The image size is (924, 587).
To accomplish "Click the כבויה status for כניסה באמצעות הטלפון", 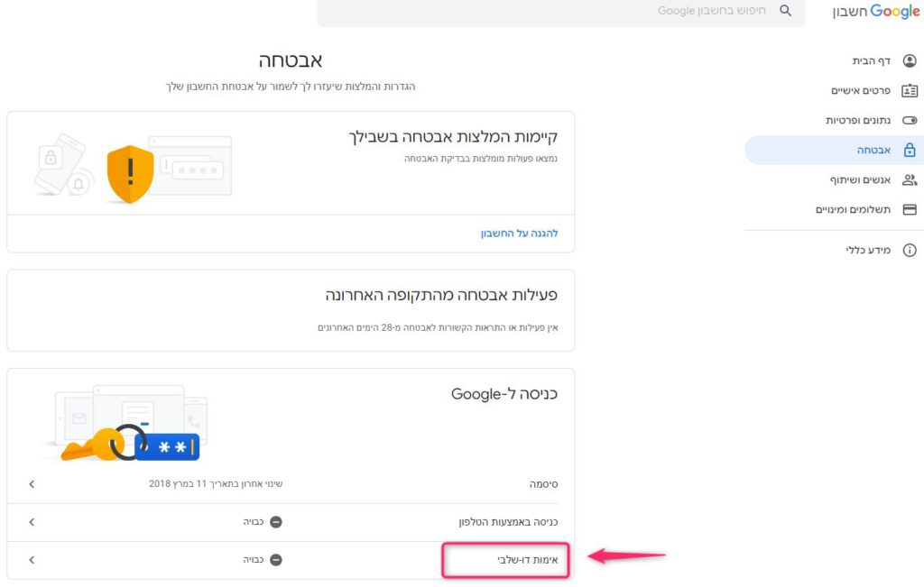I will (x=254, y=522).
